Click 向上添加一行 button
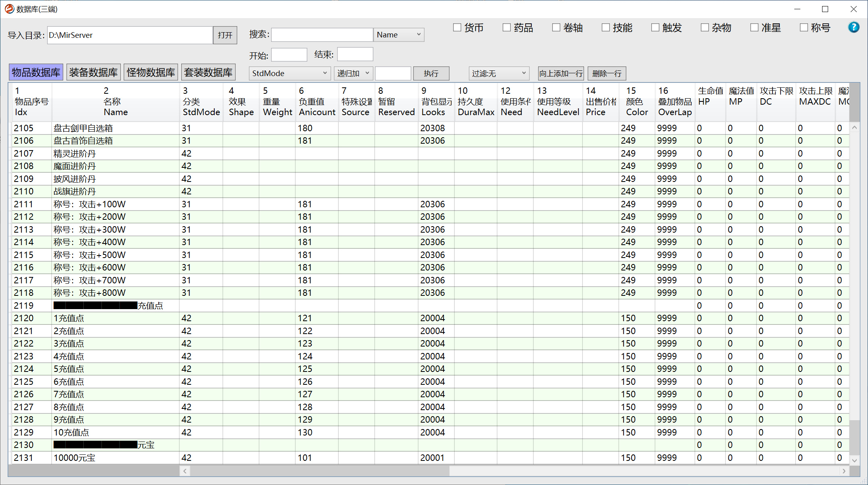868x485 pixels. tap(561, 73)
